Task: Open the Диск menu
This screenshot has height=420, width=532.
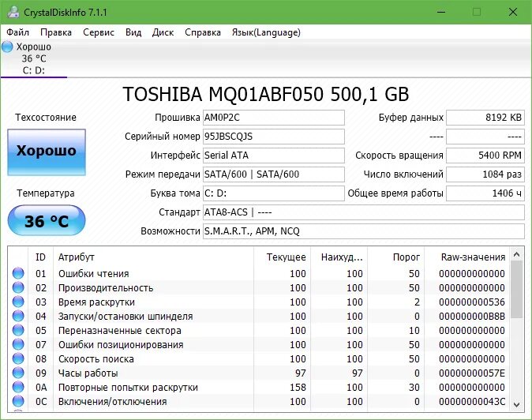Action: pos(163,32)
